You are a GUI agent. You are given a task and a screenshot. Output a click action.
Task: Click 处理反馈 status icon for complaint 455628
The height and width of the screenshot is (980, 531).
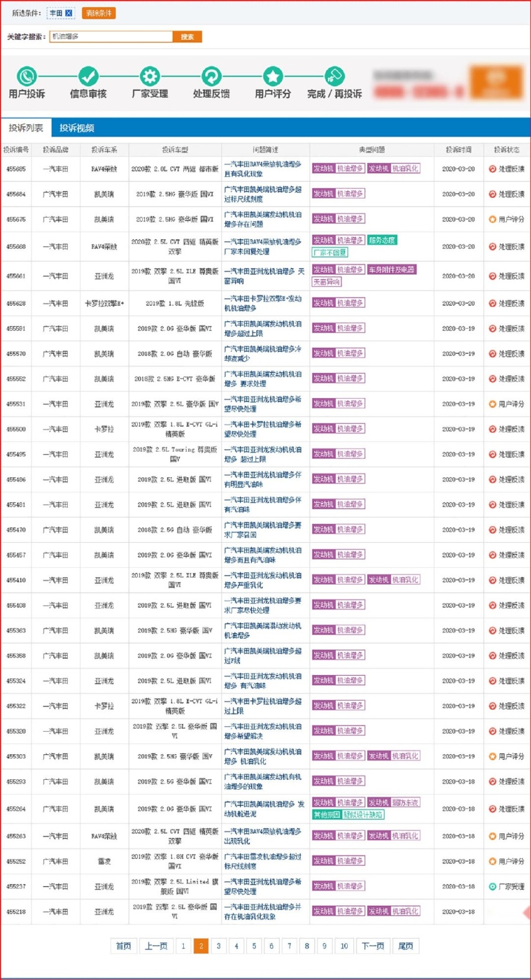(x=492, y=303)
